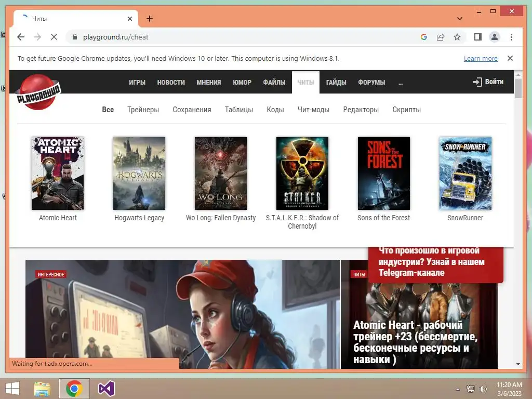Open the ФОРУМЫ menu item
532x399 pixels.
pos(371,83)
